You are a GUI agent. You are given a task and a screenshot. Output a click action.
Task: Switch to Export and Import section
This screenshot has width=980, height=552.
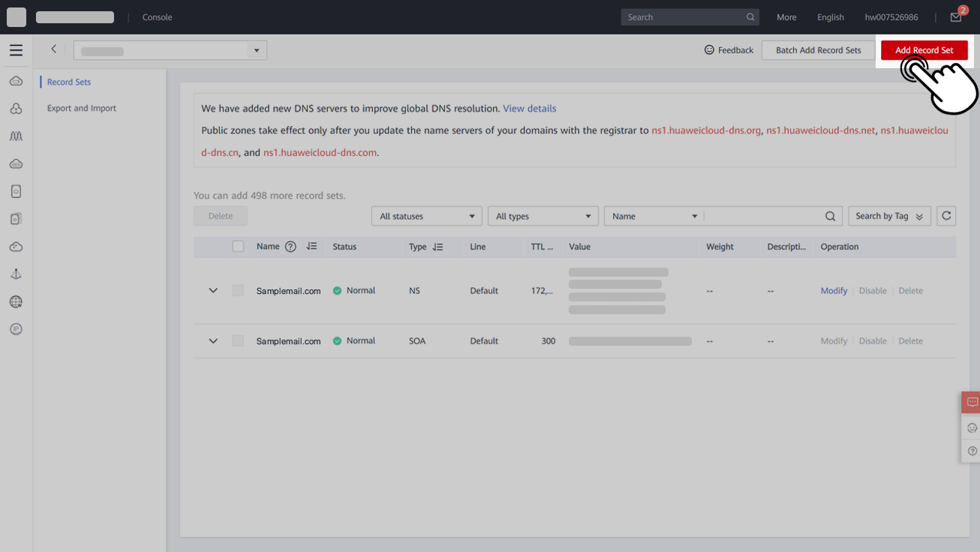[x=81, y=108]
